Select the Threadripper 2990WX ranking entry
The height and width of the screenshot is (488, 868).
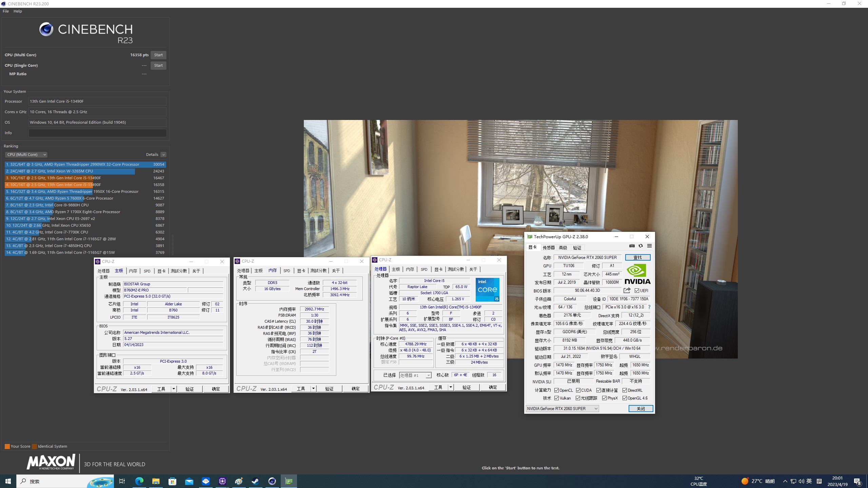(x=85, y=164)
